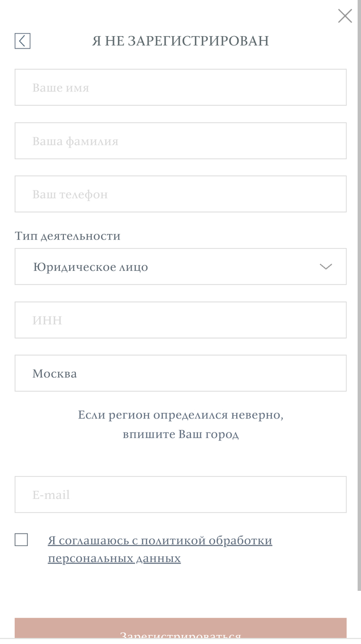361x644 pixels.
Task: Click the 'впишите Ваш город' hint text
Action: [180, 434]
